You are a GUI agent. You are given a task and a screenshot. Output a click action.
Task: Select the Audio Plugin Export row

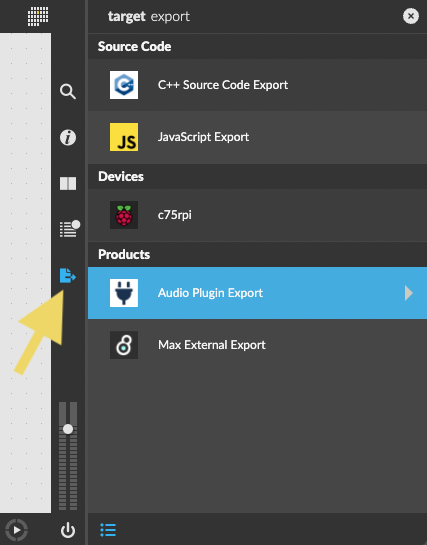point(257,293)
